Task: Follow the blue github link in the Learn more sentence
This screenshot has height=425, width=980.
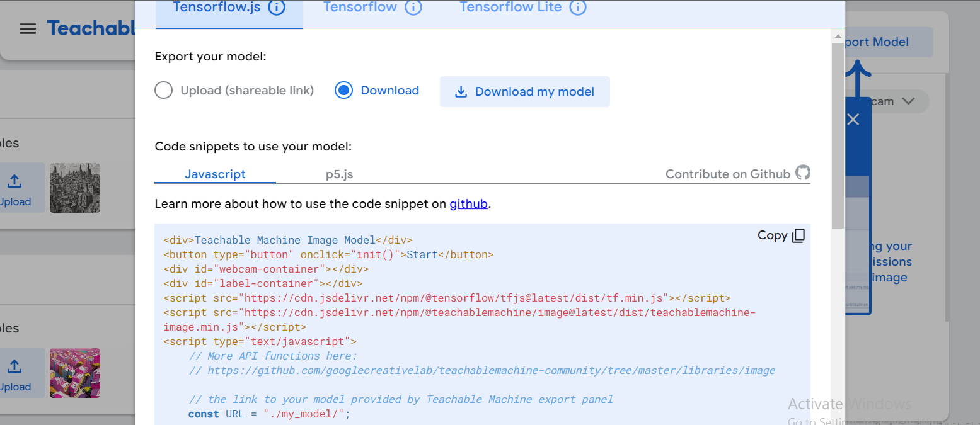Action: [468, 204]
